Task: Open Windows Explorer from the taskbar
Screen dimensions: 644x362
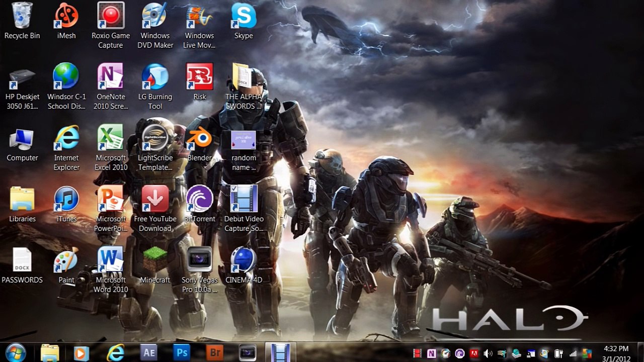Action: pos(50,352)
